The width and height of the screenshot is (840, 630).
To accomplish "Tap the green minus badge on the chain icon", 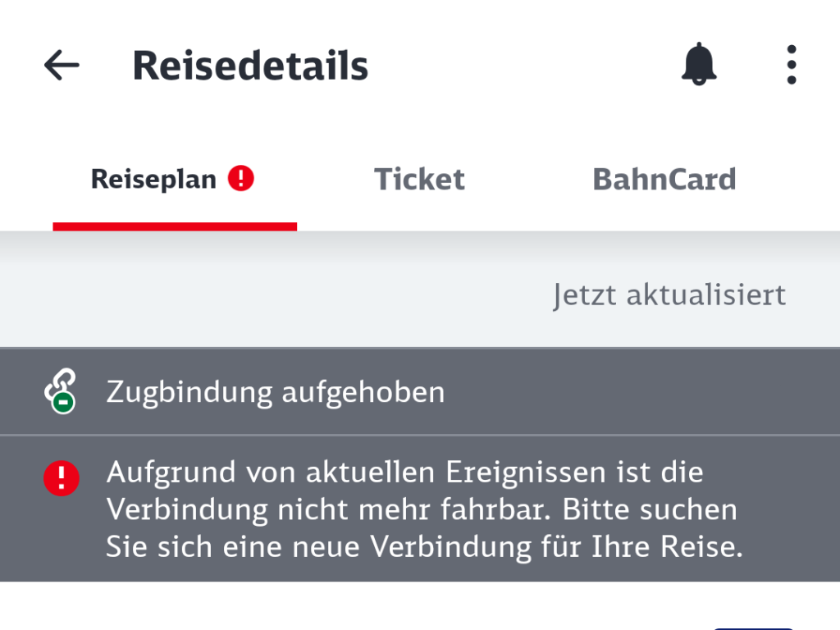I will pos(65,403).
